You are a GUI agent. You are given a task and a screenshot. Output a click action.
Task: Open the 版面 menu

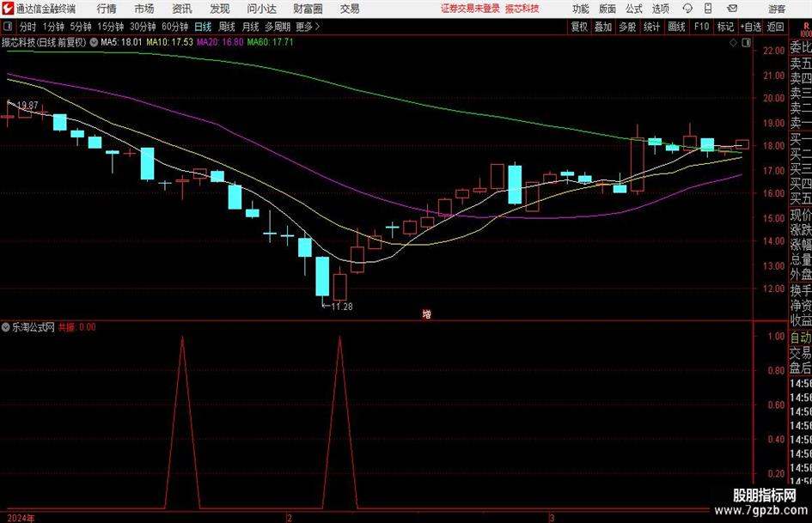[x=607, y=9]
